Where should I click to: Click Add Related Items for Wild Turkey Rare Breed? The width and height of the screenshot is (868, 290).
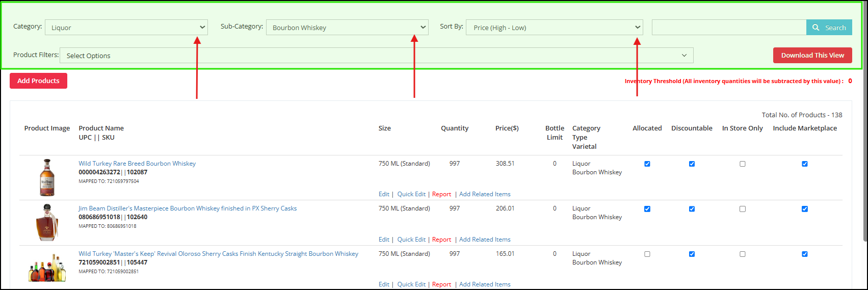click(485, 194)
